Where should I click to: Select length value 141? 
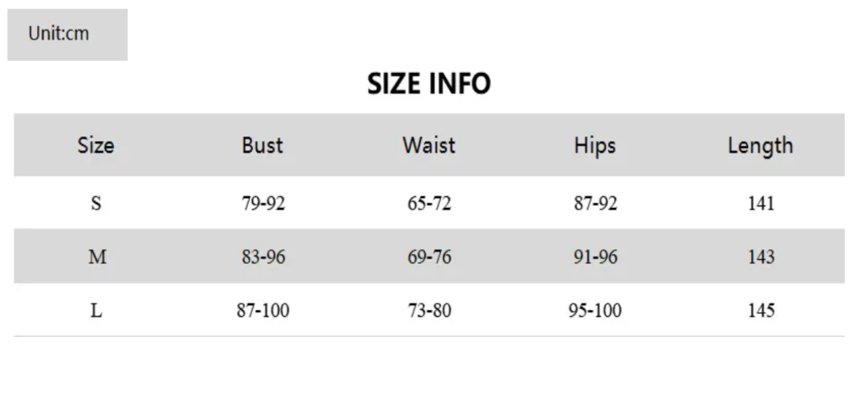pos(761,203)
